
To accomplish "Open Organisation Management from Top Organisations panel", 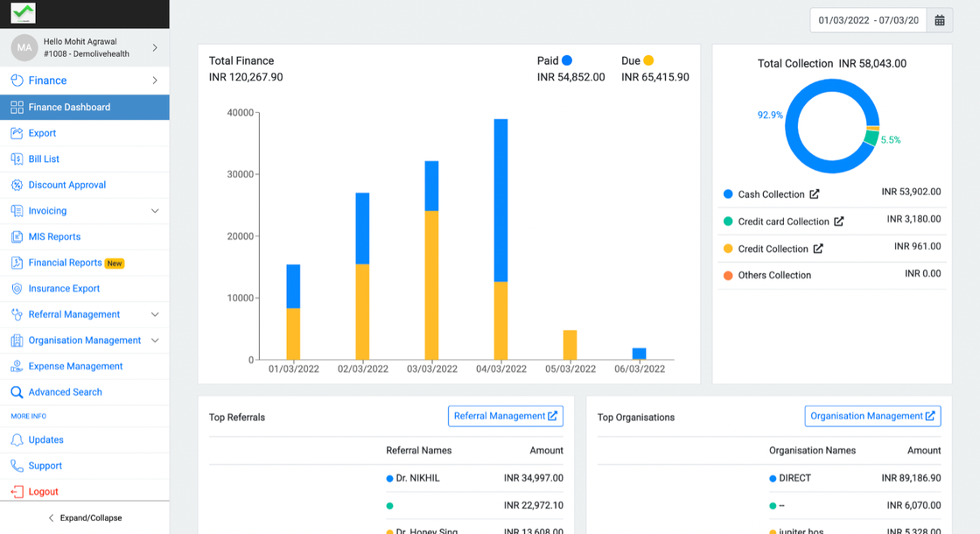I will (871, 416).
